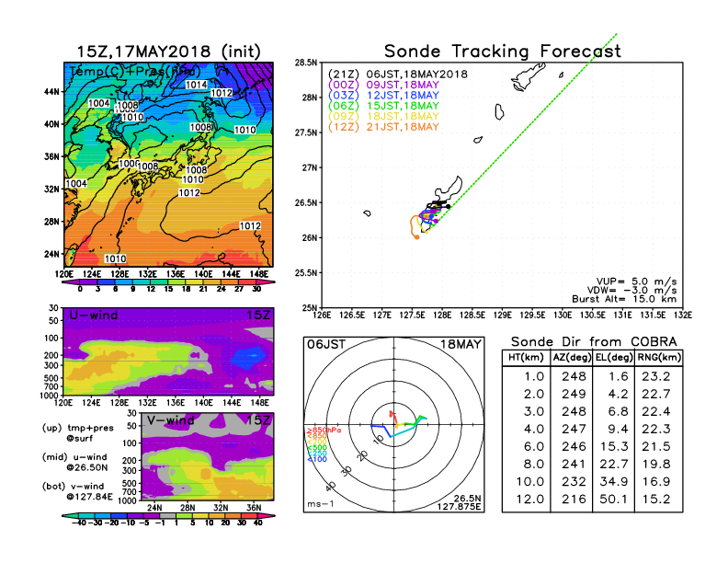Screen dimensions: 728x563
Task: Click the "18MAY" hodograph label
Action: tap(461, 345)
